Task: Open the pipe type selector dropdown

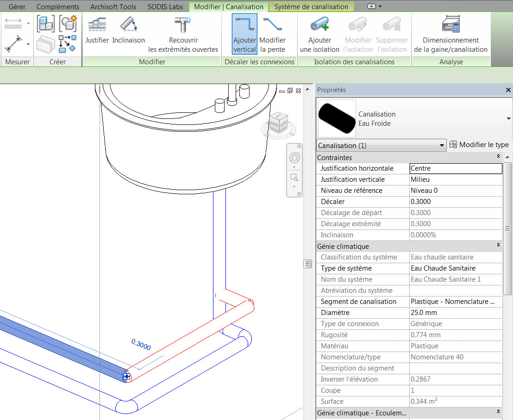Action: pyautogui.click(x=508, y=119)
